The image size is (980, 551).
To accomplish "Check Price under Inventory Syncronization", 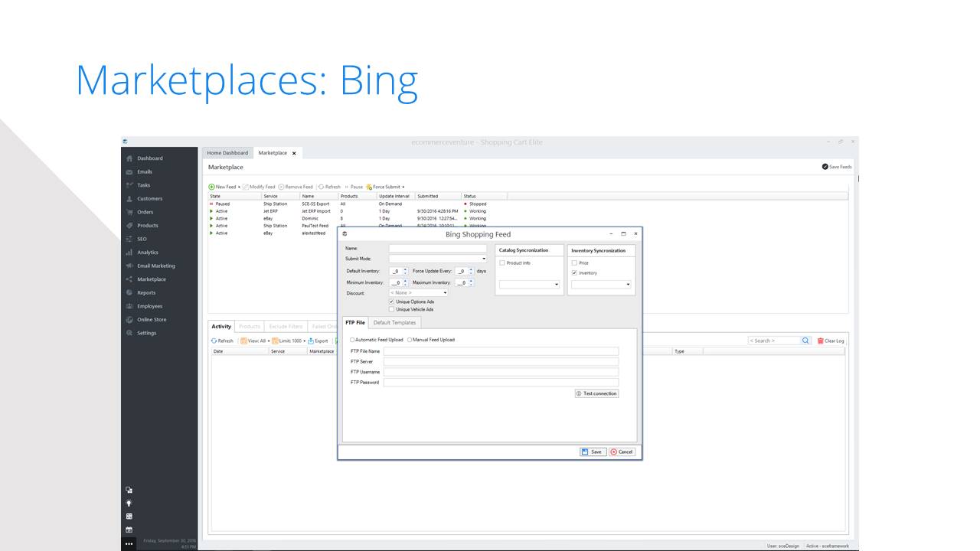I will pyautogui.click(x=574, y=262).
